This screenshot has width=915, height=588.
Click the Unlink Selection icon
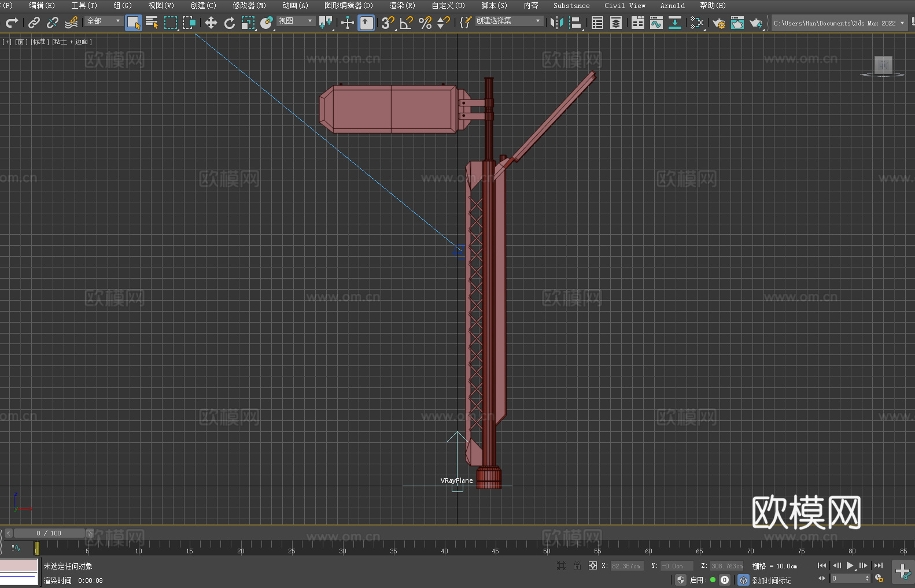(53, 23)
